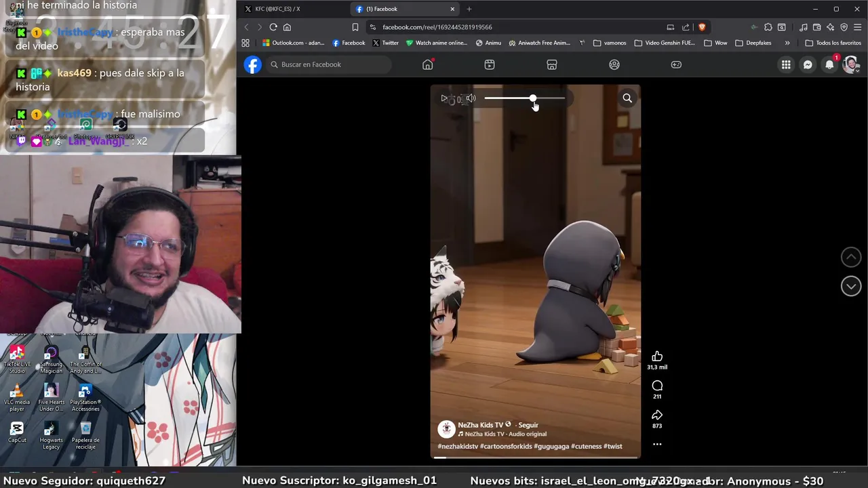This screenshot has width=868, height=488.
Task: Click the Facebook logo
Action: point(253,64)
